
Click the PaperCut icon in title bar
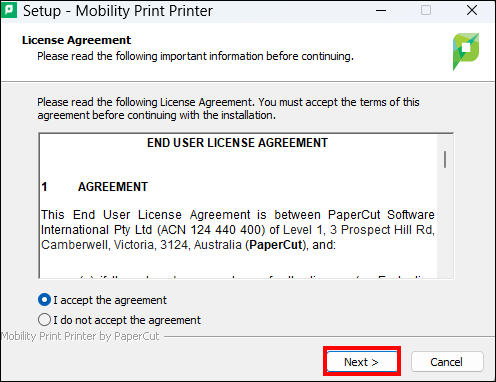click(x=9, y=10)
